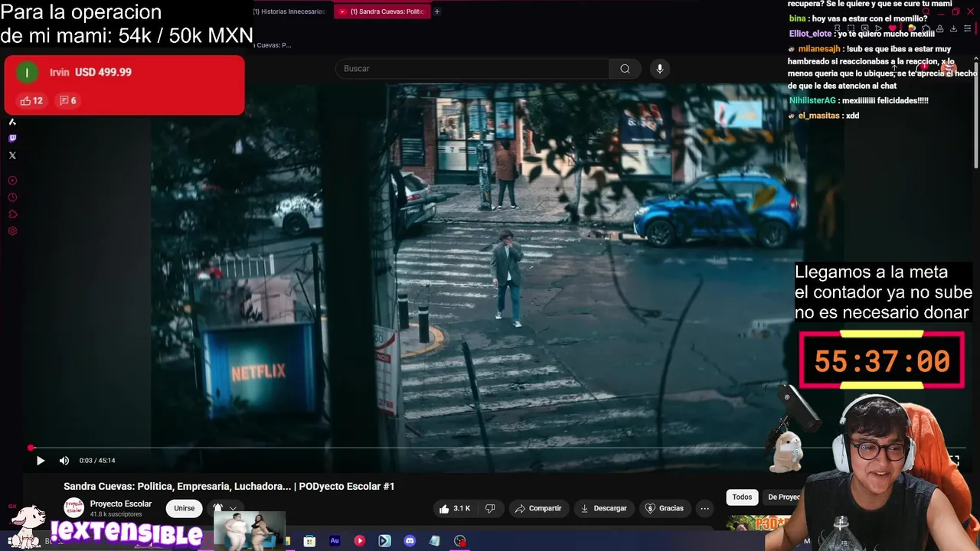Viewport: 980px width, 551px height.
Task: Open browser downloads icon
Action: coord(953,28)
